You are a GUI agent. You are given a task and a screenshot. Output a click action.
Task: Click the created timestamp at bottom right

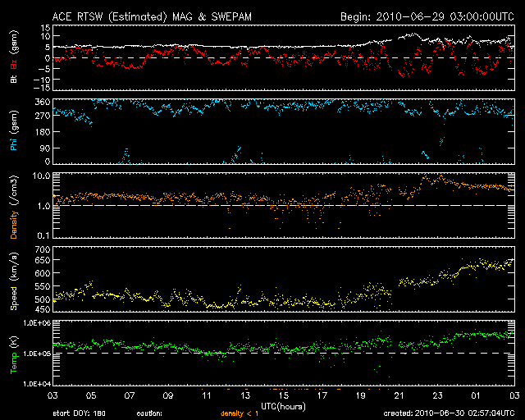453,413
